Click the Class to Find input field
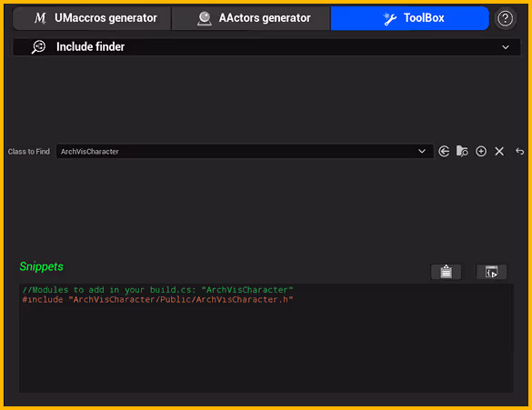This screenshot has height=410, width=532. point(245,151)
